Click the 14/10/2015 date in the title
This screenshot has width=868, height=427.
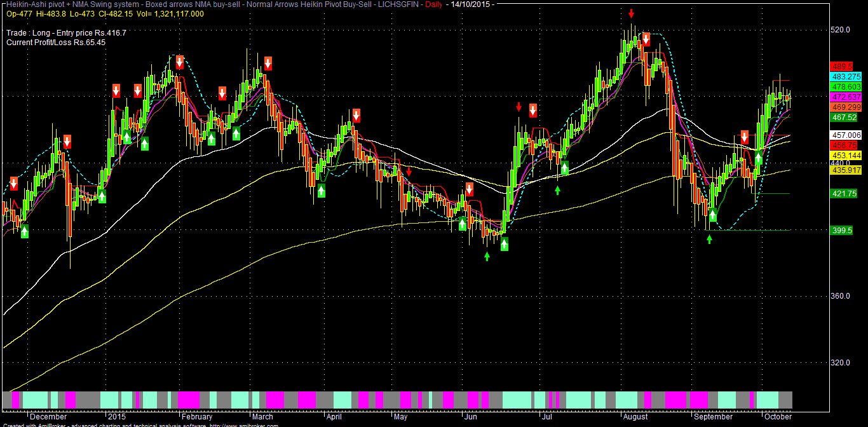(x=471, y=4)
